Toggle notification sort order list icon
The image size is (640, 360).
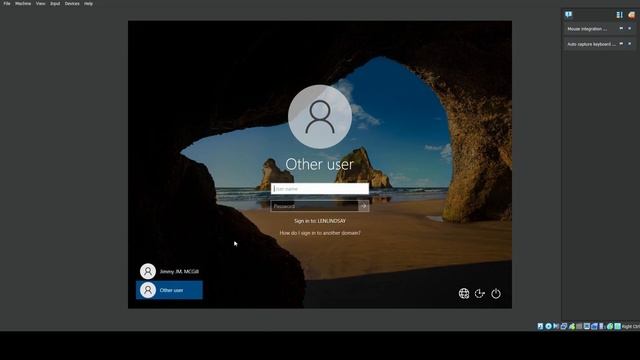tap(620, 15)
